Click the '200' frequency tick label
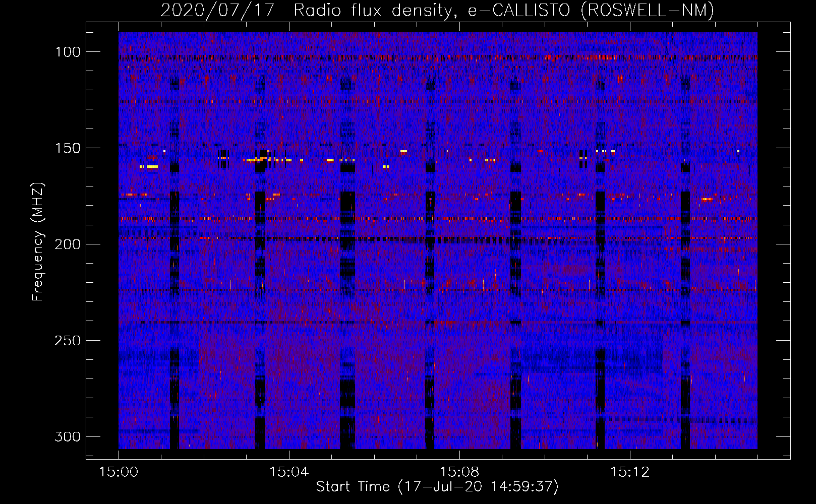The width and height of the screenshot is (816, 504). coord(68,244)
